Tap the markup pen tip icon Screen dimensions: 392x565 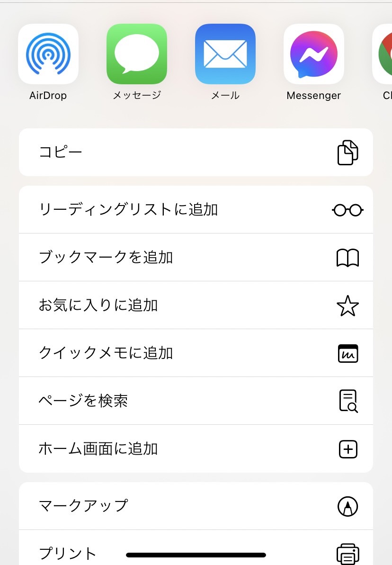pos(347,506)
